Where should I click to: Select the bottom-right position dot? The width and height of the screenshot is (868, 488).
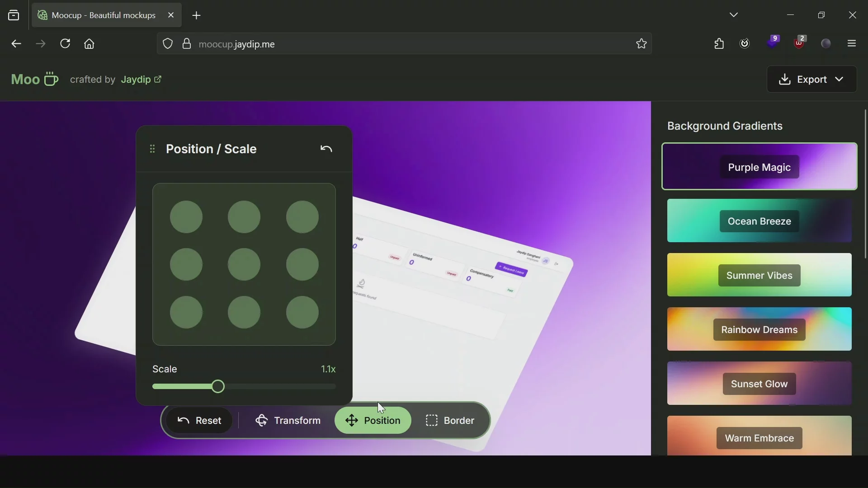302,312
